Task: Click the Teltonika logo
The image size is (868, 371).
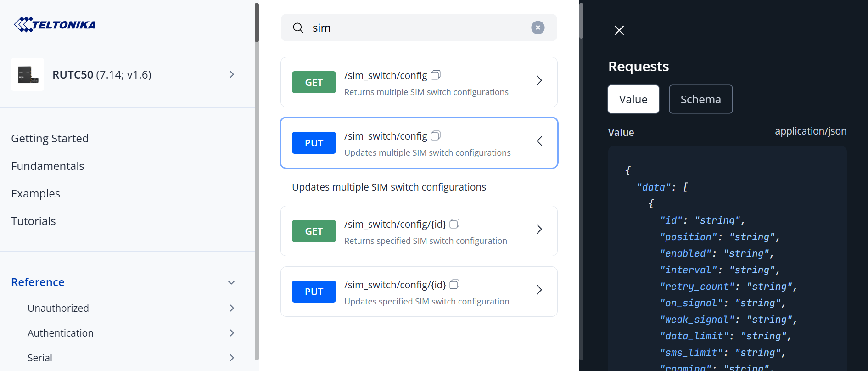Action: pyautogui.click(x=55, y=24)
